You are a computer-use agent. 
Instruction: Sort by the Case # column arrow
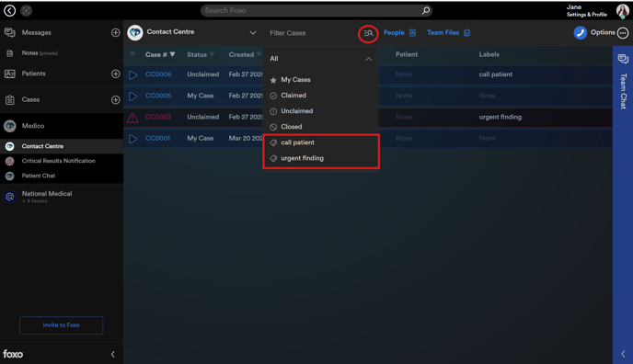pos(172,54)
